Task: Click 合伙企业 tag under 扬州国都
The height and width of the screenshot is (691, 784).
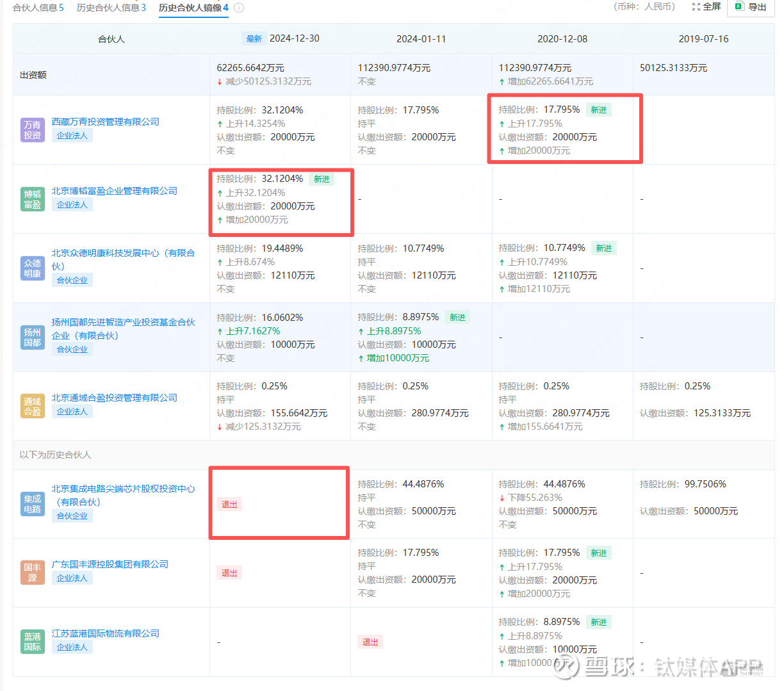Action: pyautogui.click(x=72, y=350)
